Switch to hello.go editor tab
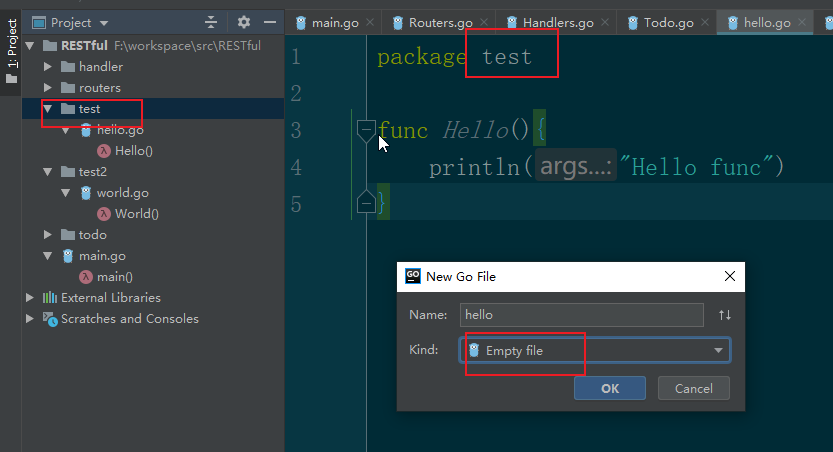This screenshot has width=833, height=452. [x=767, y=23]
